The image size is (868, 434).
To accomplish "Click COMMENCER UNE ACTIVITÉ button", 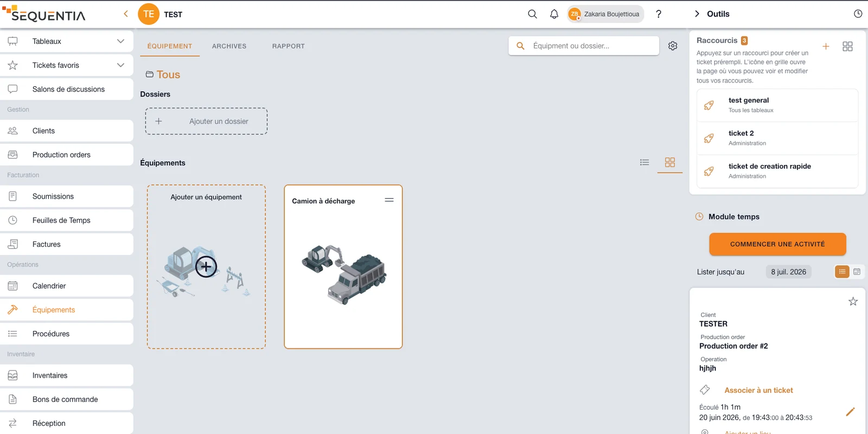I will tap(777, 244).
